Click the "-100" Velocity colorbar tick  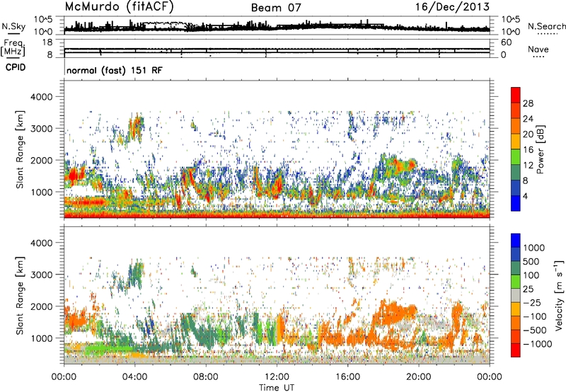[x=535, y=316]
